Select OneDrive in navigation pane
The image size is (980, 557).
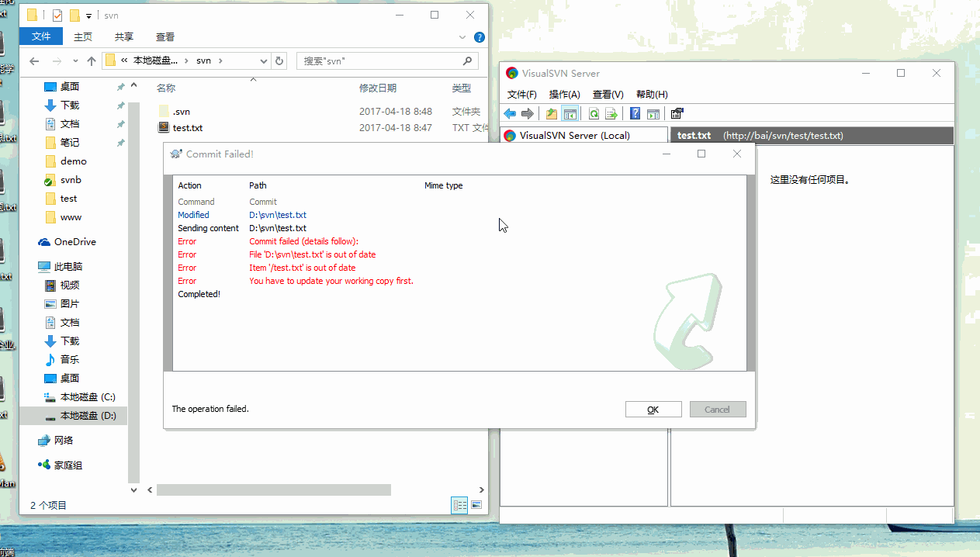click(x=75, y=242)
